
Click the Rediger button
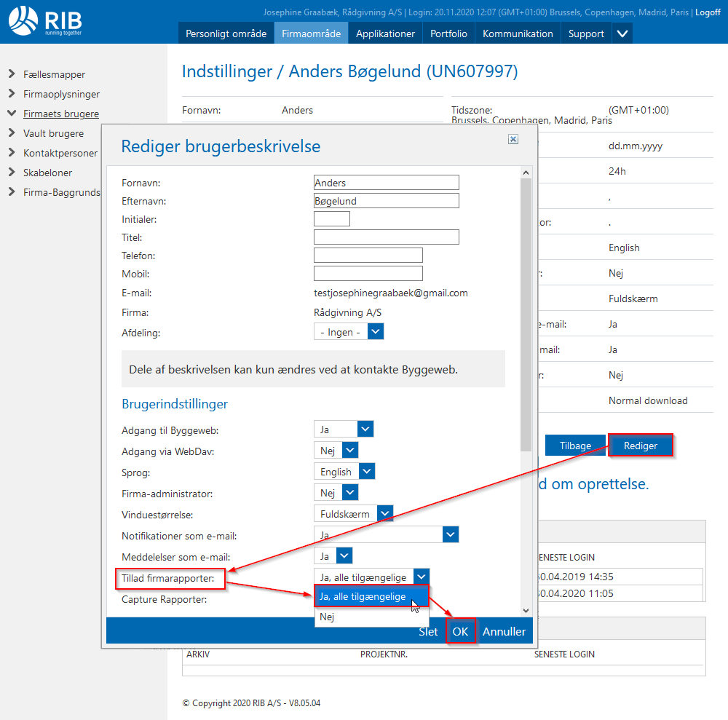(640, 446)
